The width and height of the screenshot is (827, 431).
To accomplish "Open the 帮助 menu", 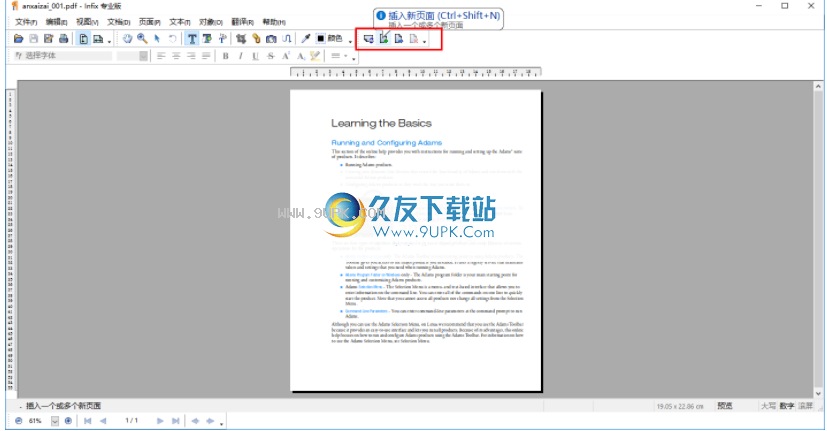I will pyautogui.click(x=274, y=22).
